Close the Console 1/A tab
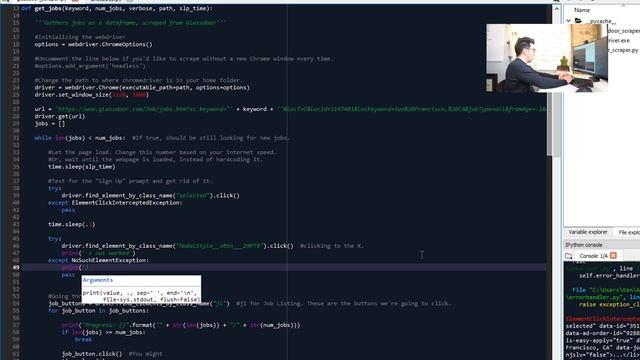 613,256
